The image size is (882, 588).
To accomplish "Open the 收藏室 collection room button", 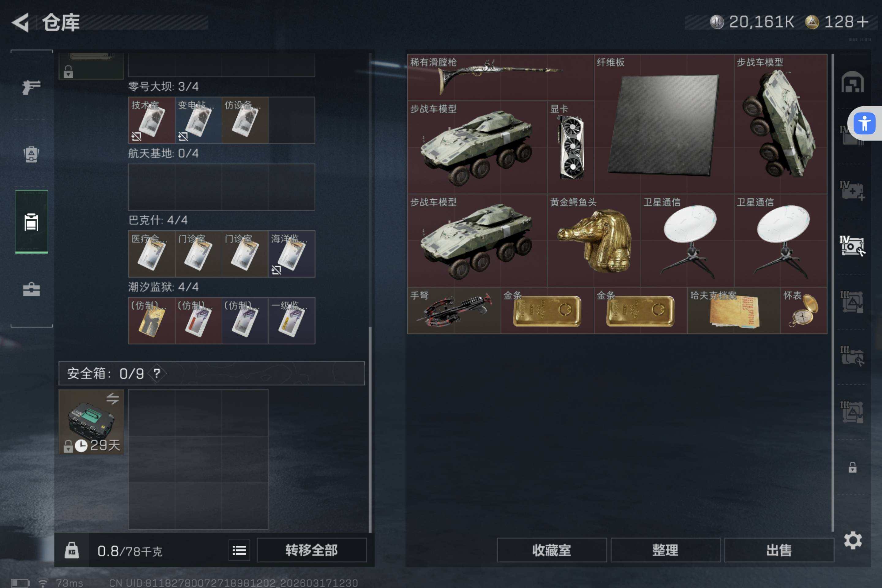I will point(552,550).
